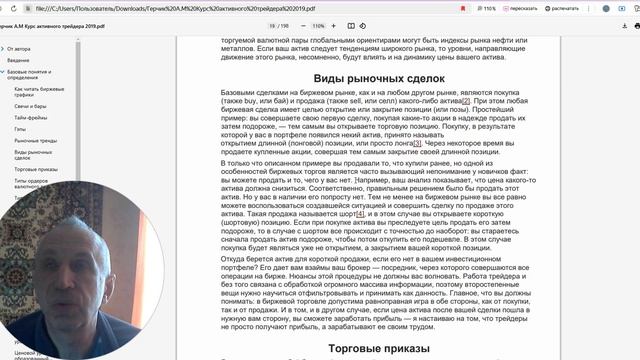Collapse the 'Базовые понятия и определения' chevron
The width and height of the screenshot is (640, 360).
pos(2,72)
